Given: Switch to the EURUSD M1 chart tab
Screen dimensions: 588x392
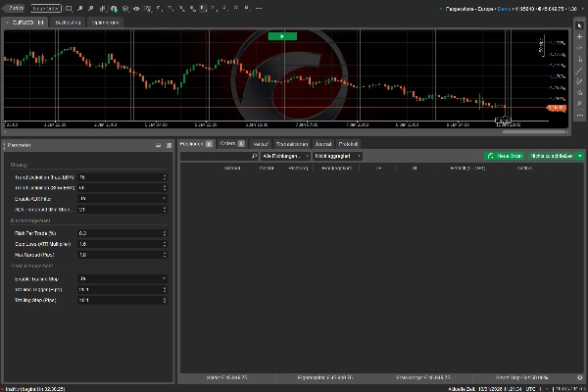Looking at the screenshot, I should point(24,23).
